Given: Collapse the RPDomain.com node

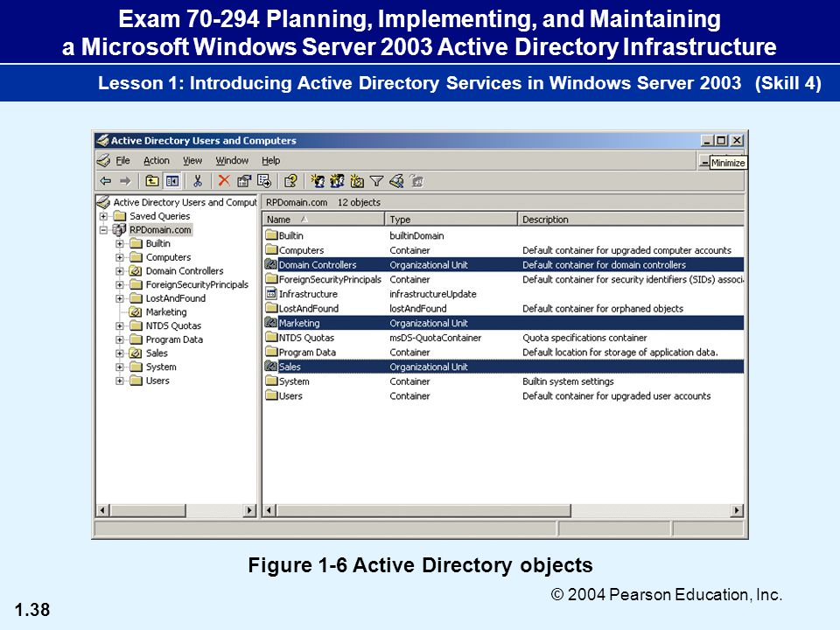Looking at the screenshot, I should point(103,230).
